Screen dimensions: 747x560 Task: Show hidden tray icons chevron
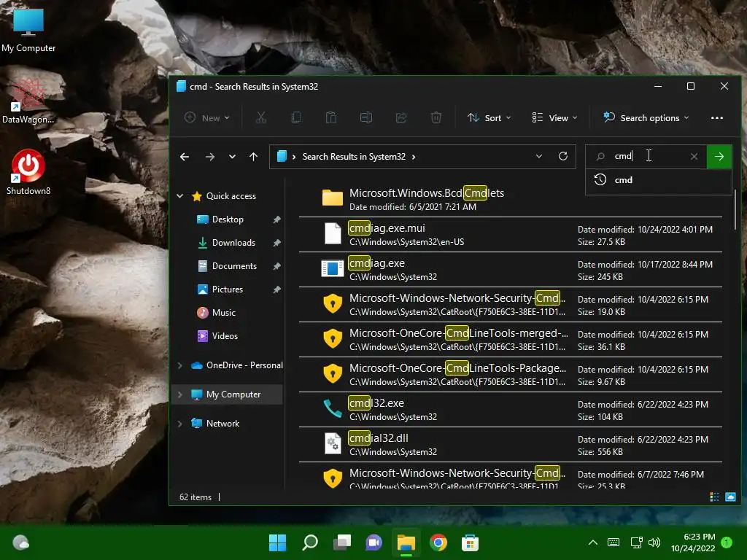click(593, 542)
